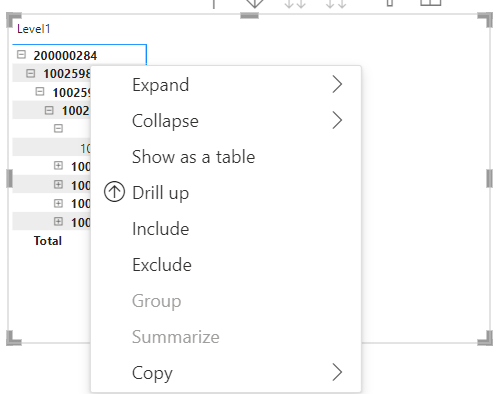Open the Copy submenu
This screenshot has width=499, height=394.
(x=226, y=373)
